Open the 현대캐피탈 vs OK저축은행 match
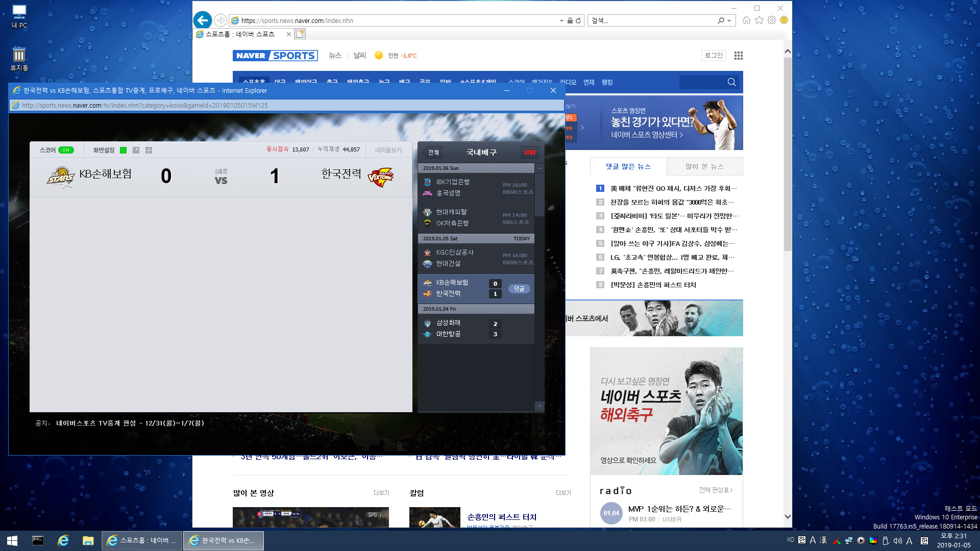 476,218
